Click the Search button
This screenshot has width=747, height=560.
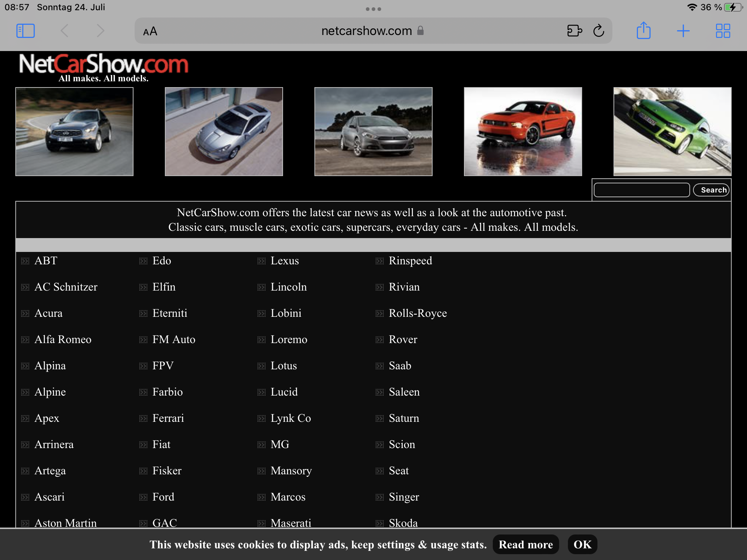pos(711,190)
